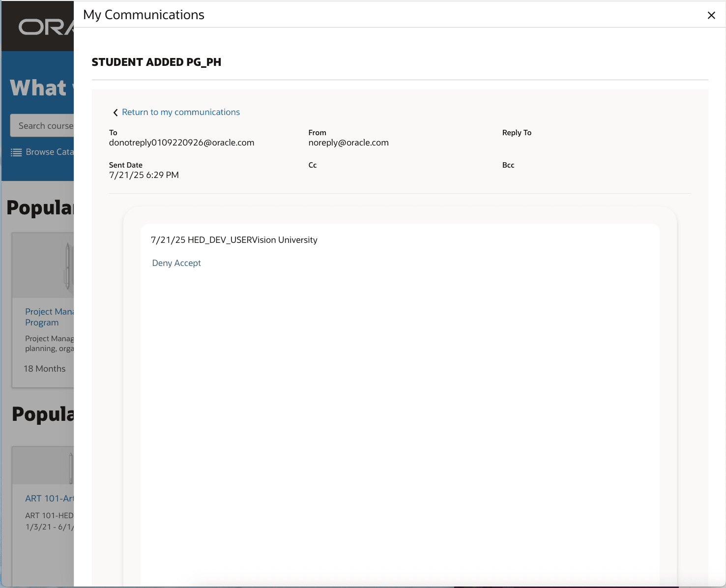Open the Project Management Program link
Viewport: 726px width, 588px height.
pyautogui.click(x=49, y=317)
